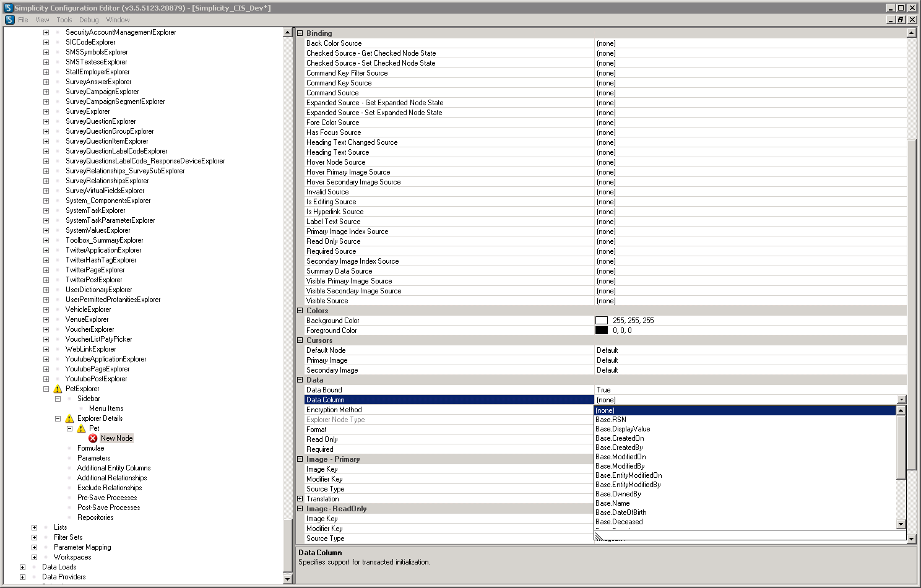The image size is (921, 588).
Task: Select the Back Color Source property
Action: [449, 43]
